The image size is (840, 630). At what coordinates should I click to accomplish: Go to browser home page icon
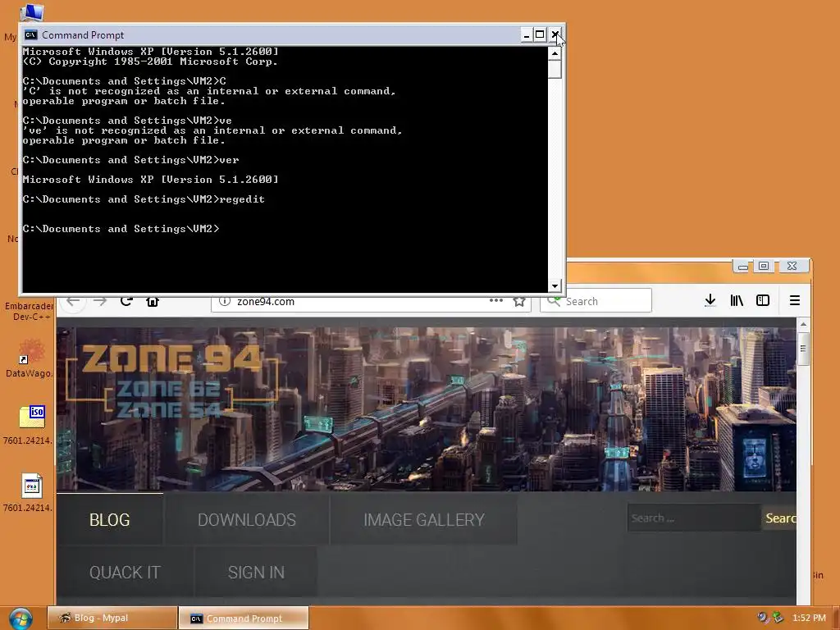pos(153,301)
